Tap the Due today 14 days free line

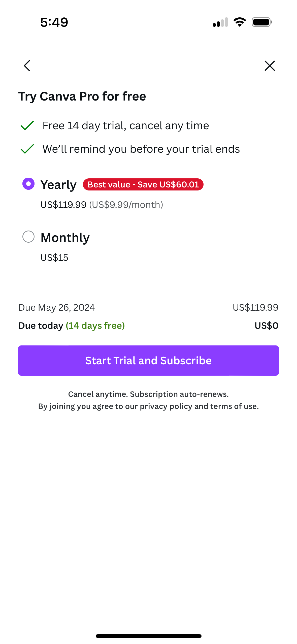click(x=72, y=326)
